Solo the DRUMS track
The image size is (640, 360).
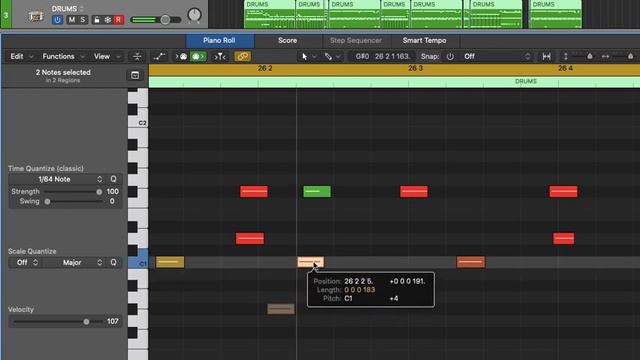coord(83,20)
